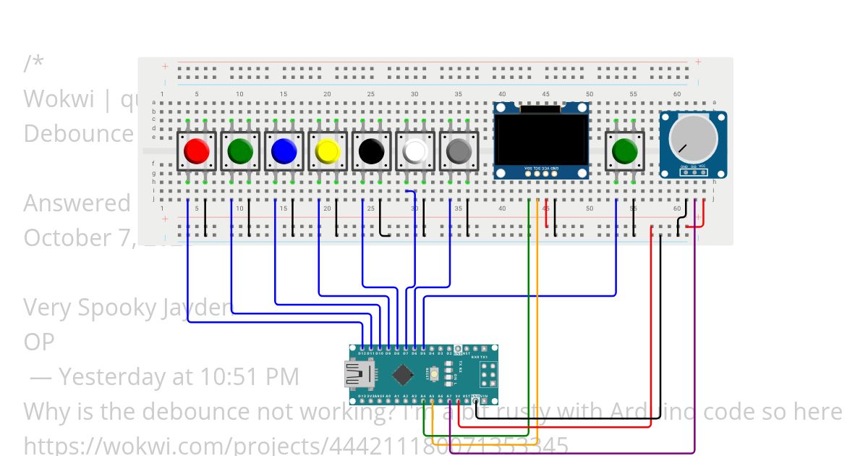Click the ICSP header on the Arduino Nano
Image resolution: width=868 pixels, height=456 pixels.
(x=486, y=374)
